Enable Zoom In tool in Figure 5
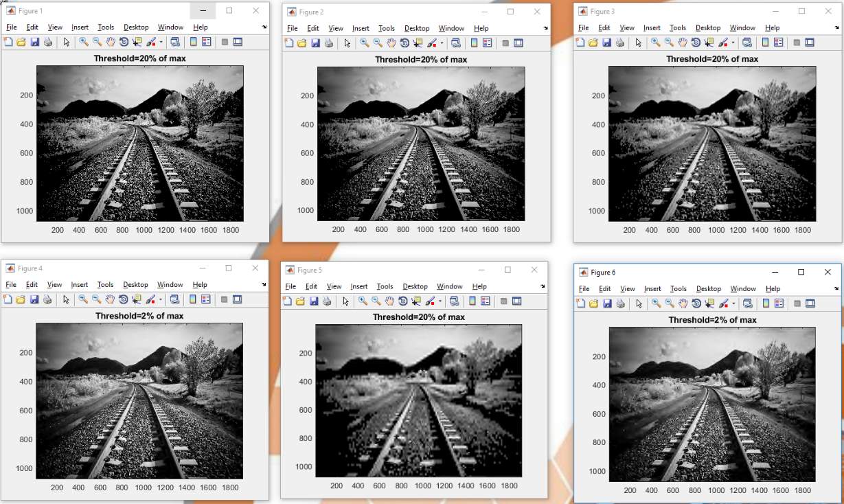The width and height of the screenshot is (844, 504). [x=363, y=301]
